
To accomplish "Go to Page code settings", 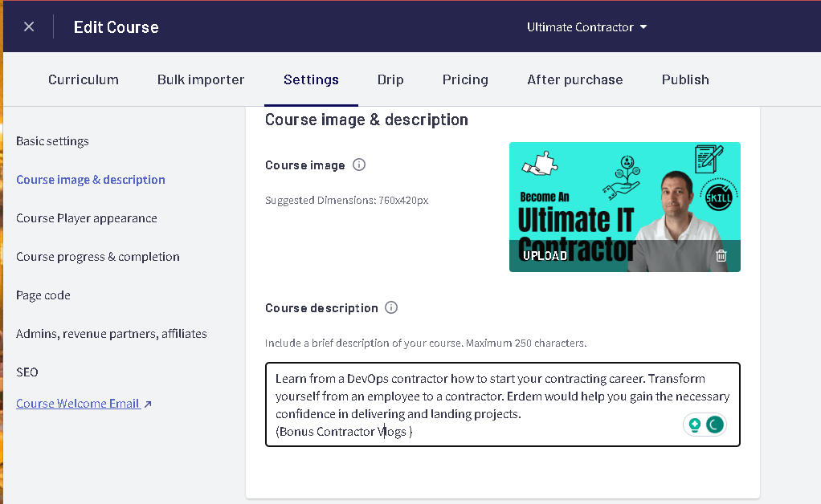I will (43, 295).
